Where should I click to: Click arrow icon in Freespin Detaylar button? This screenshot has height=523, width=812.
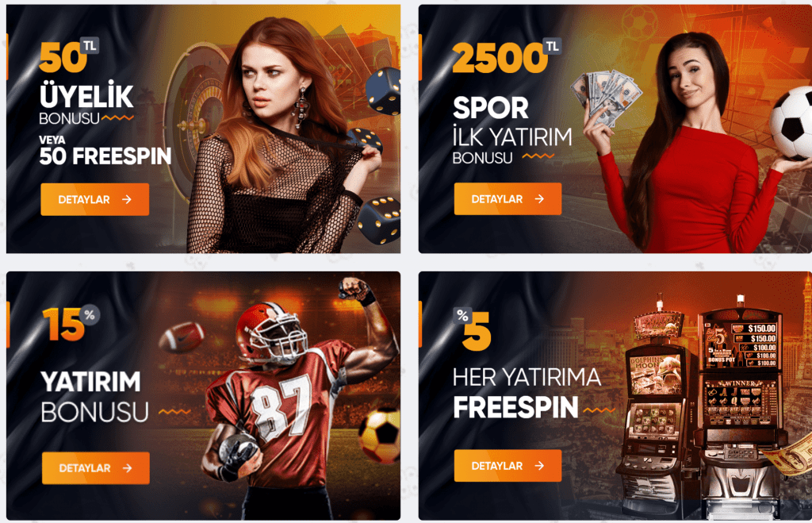coord(539,466)
